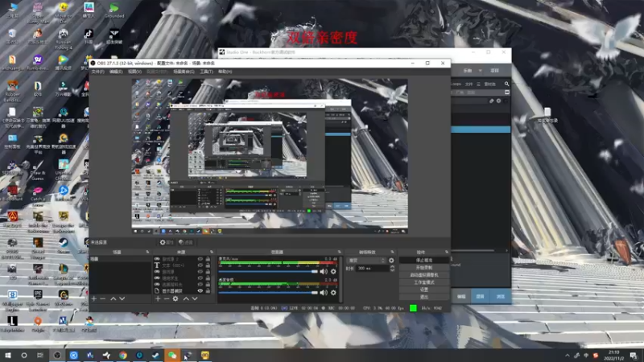The image size is (644, 362).
Task: Move selected scene down with arrow
Action: point(123,298)
